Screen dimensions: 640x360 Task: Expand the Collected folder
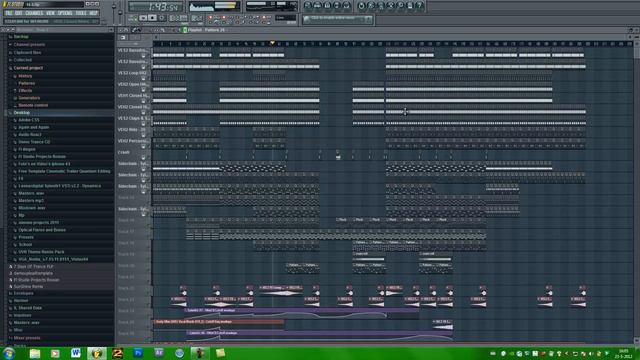click(x=22, y=60)
